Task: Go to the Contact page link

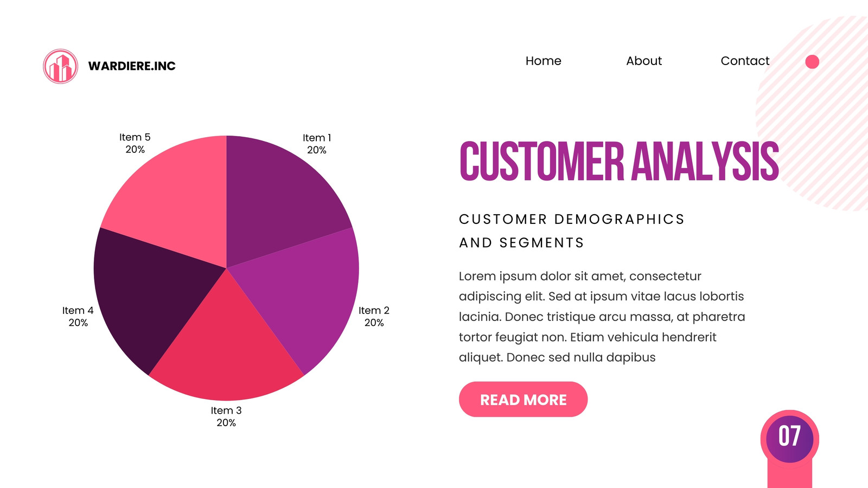Action: click(x=745, y=61)
